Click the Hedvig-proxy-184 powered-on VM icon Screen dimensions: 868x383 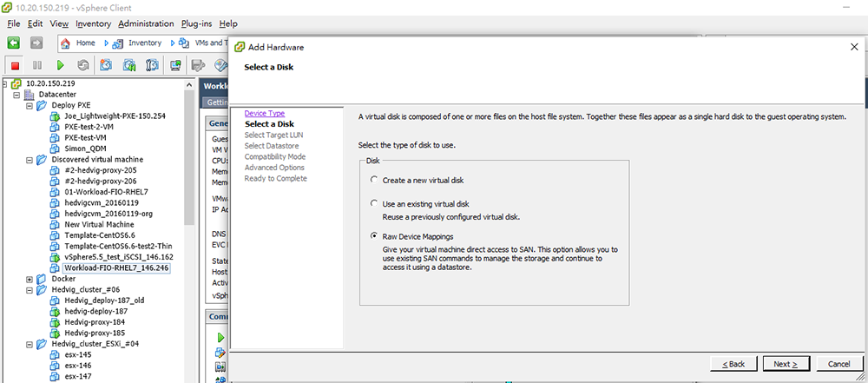coord(55,322)
